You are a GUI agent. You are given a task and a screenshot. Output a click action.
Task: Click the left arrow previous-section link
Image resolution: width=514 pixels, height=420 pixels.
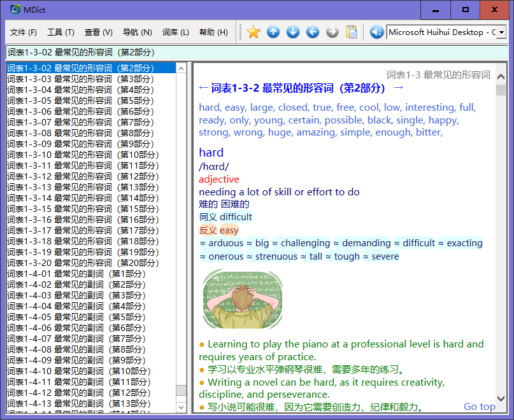(203, 88)
